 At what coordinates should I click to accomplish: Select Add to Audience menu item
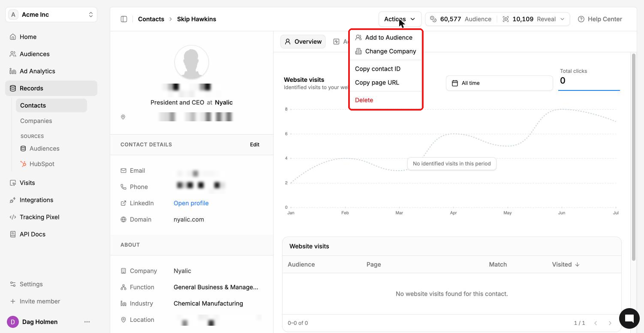point(386,37)
